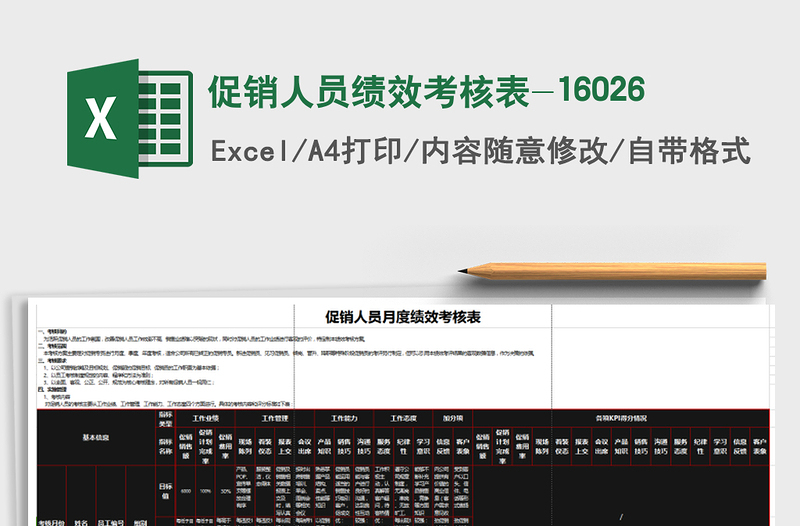
Task: Select the sheet heading 促销人员月度绩效考核表
Action: (x=403, y=317)
